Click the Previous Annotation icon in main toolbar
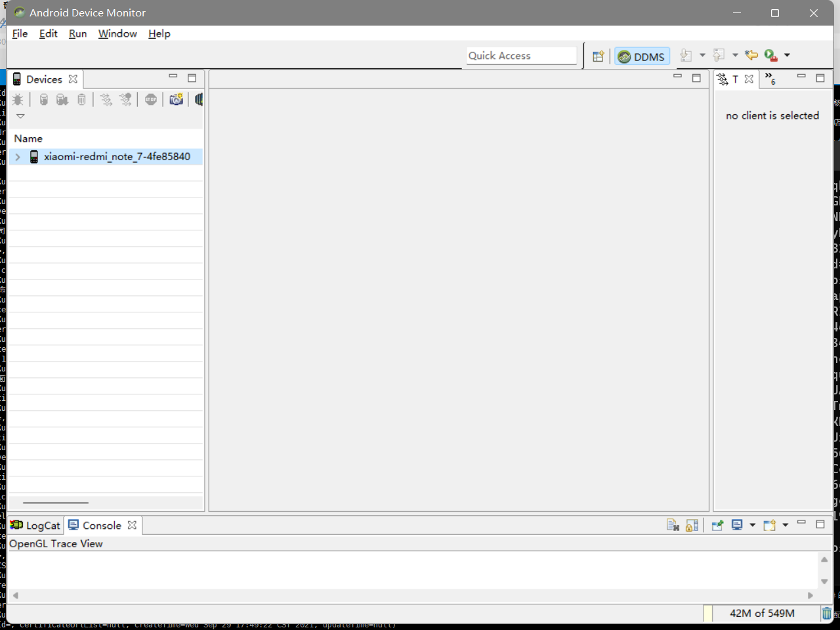Screen dimensions: 840x630 click(719, 56)
